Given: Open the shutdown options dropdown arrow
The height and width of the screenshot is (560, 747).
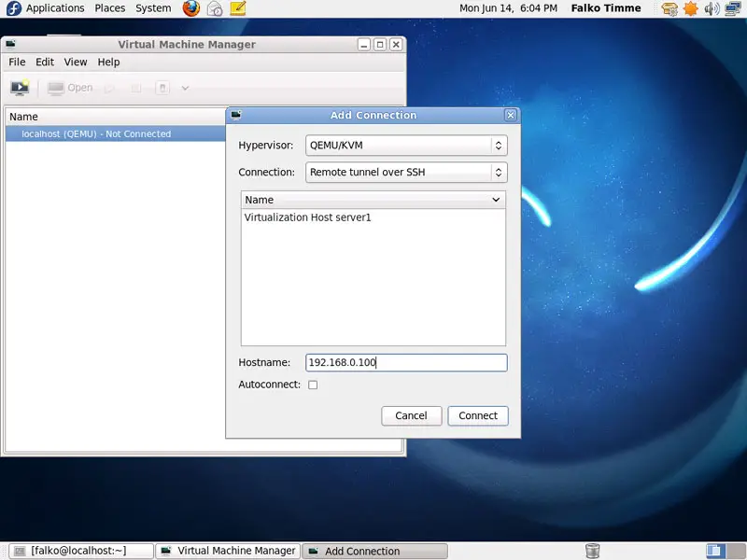Looking at the screenshot, I should tap(185, 88).
